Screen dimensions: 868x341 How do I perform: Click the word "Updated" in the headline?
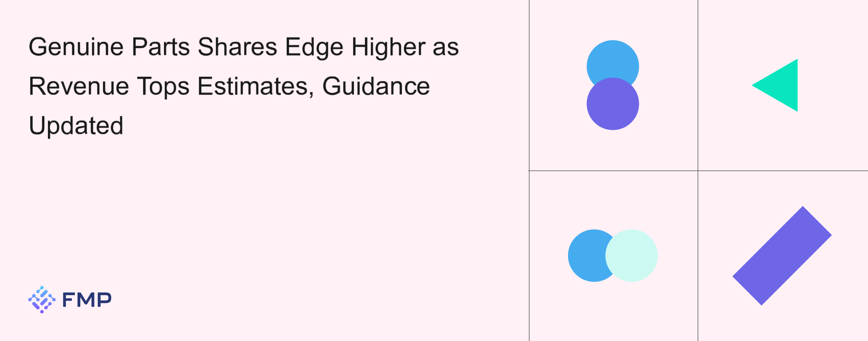coord(76,126)
